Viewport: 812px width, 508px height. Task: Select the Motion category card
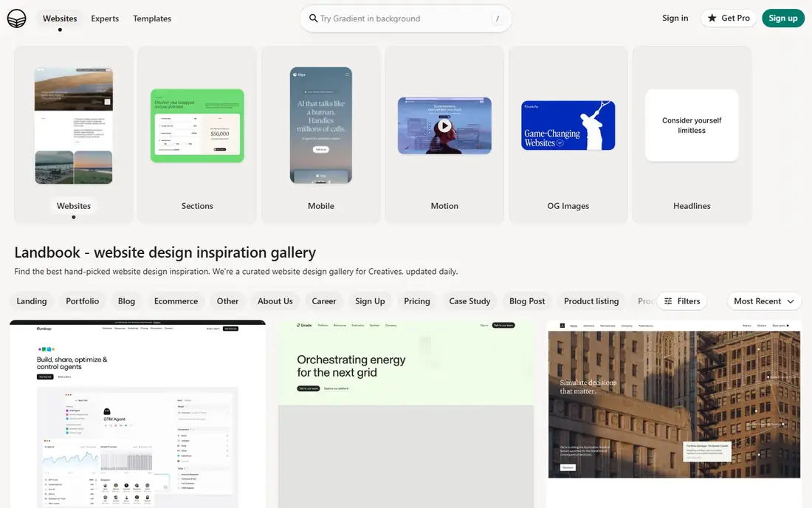pos(444,134)
